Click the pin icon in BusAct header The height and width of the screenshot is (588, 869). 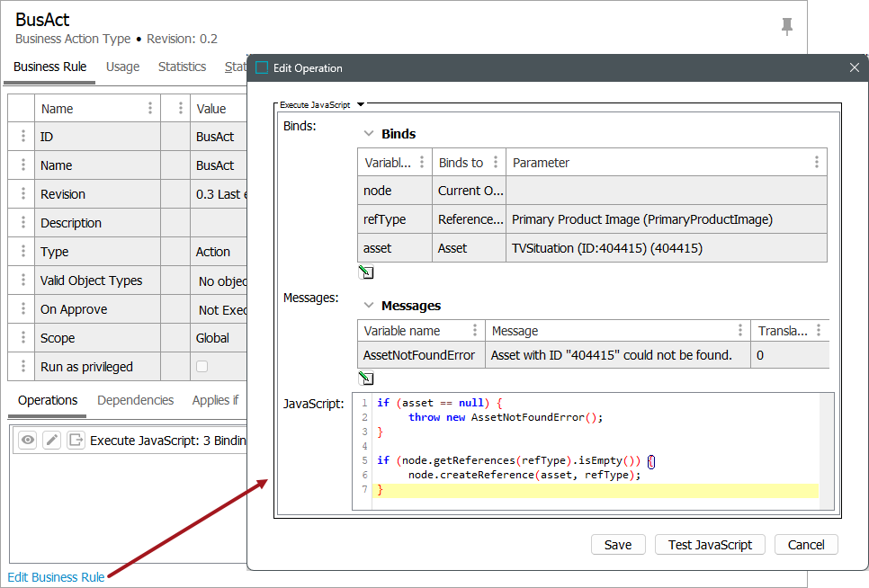pos(787,27)
